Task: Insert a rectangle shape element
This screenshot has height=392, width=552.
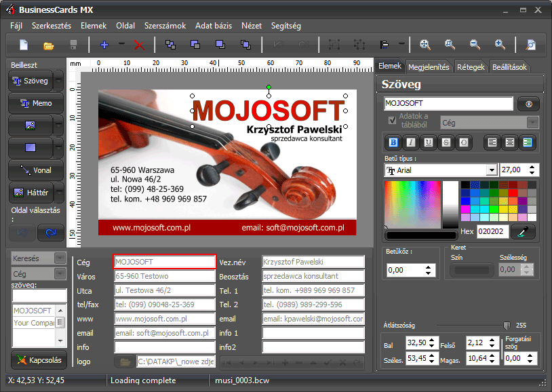Action: tap(31, 148)
